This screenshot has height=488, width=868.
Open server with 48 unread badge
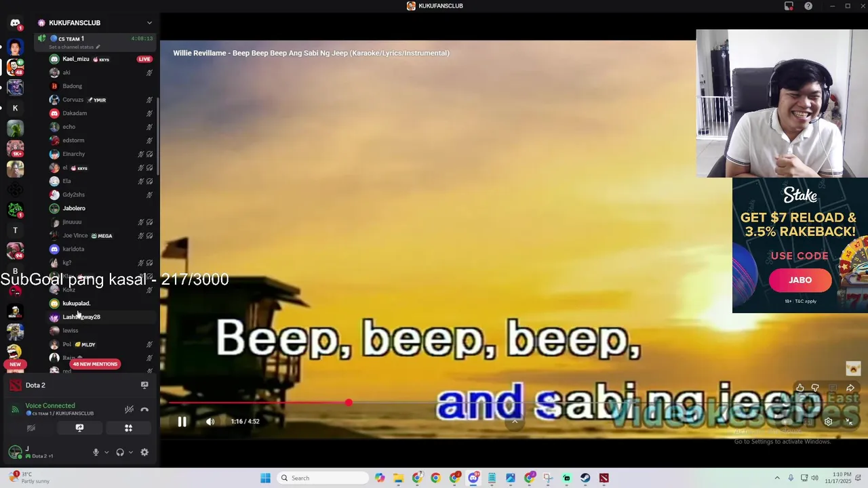coord(15,67)
